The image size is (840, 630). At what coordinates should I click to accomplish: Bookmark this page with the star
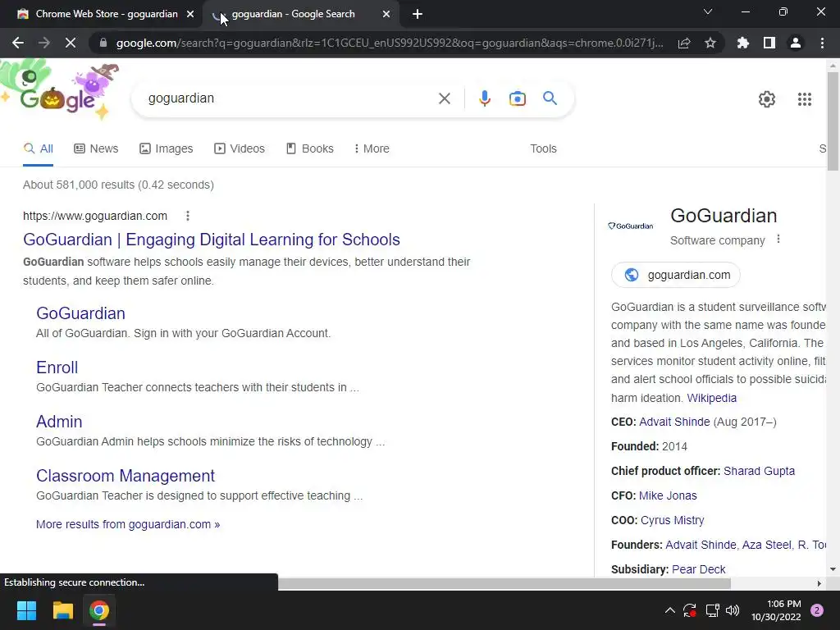tap(710, 43)
